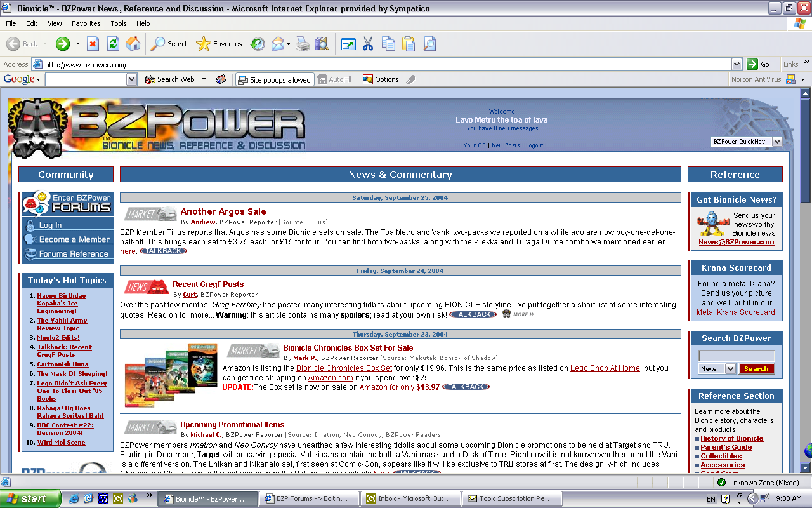Click the magnifier page icon after Paste

click(x=429, y=44)
